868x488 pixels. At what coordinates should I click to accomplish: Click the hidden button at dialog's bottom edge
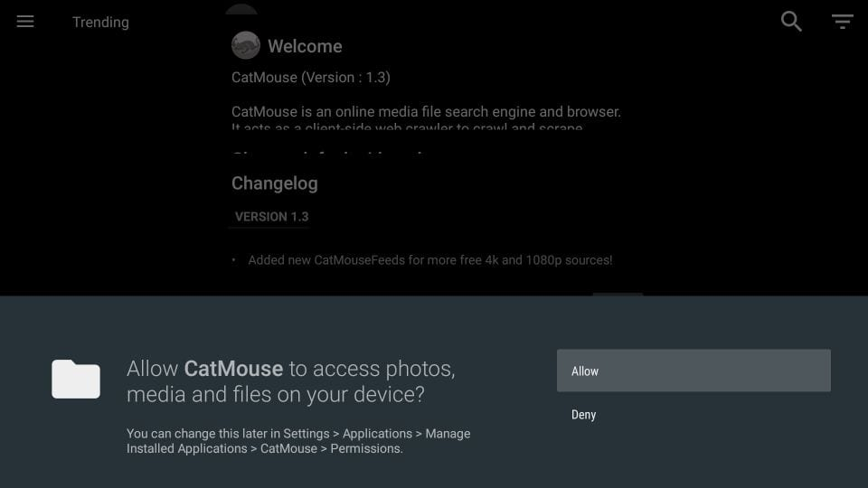tap(618, 294)
